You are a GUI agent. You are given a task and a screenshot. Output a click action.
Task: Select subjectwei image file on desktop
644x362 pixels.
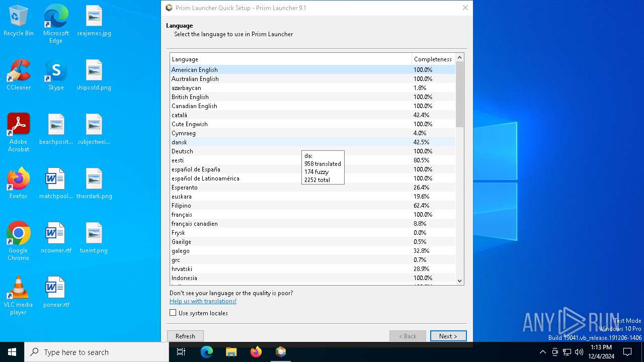[94, 130]
